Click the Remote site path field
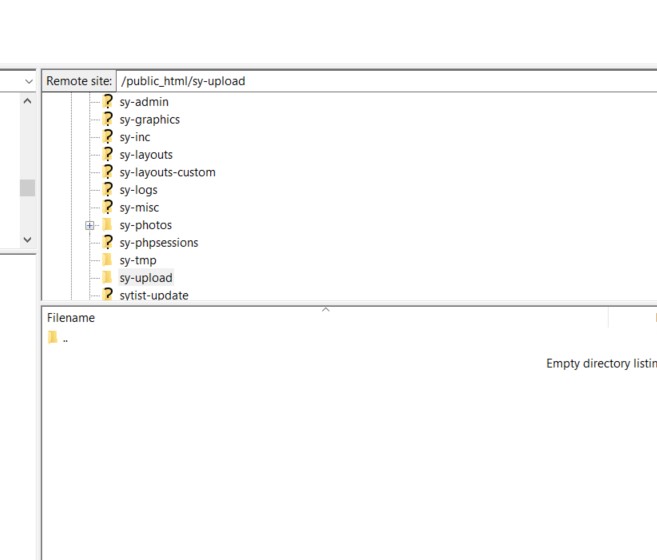This screenshot has width=657, height=560. pyautogui.click(x=387, y=81)
